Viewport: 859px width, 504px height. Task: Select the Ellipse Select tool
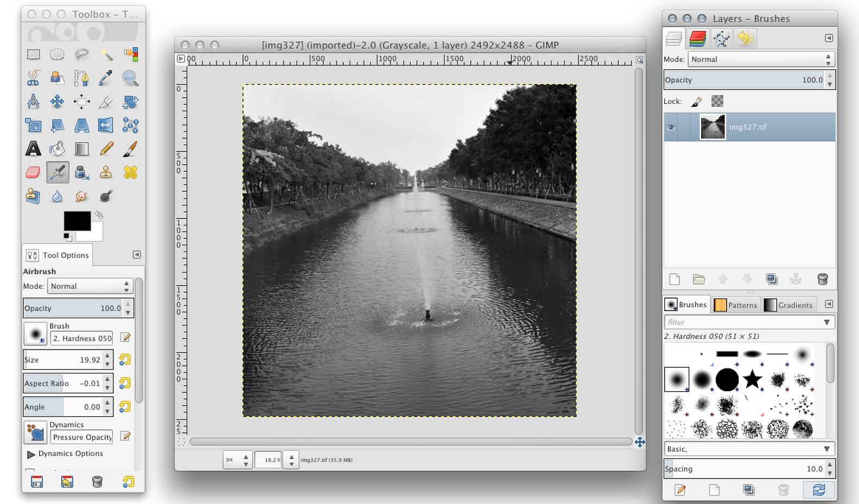pyautogui.click(x=57, y=54)
